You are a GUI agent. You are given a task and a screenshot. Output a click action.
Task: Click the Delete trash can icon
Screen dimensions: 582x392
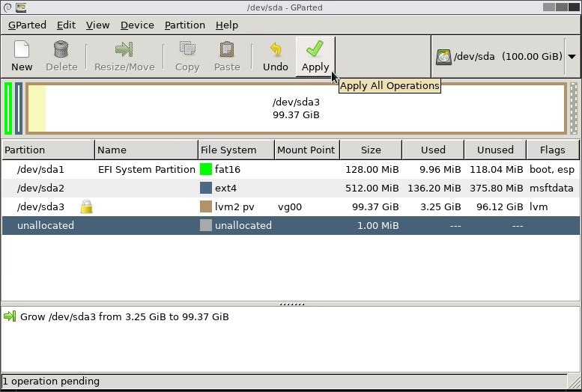61,49
